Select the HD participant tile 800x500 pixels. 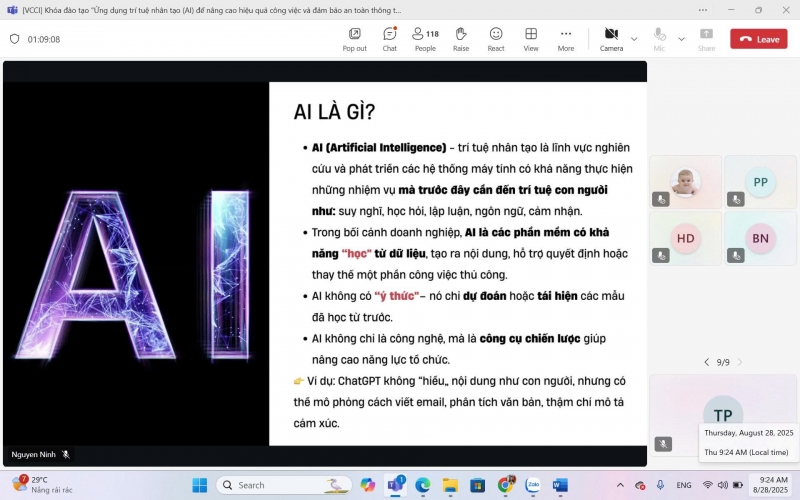coord(685,238)
